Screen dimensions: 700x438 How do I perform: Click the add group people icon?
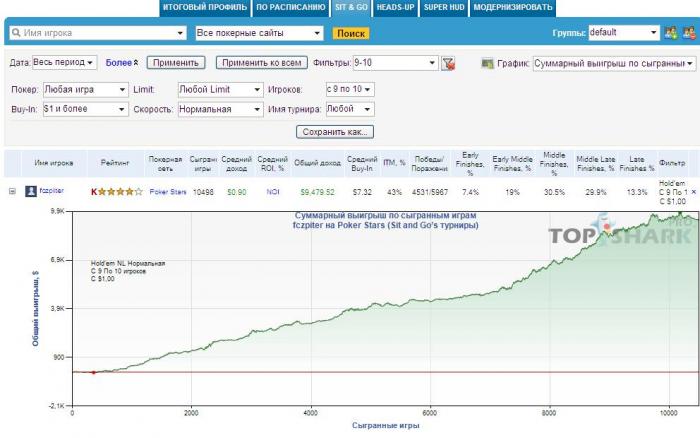click(671, 33)
